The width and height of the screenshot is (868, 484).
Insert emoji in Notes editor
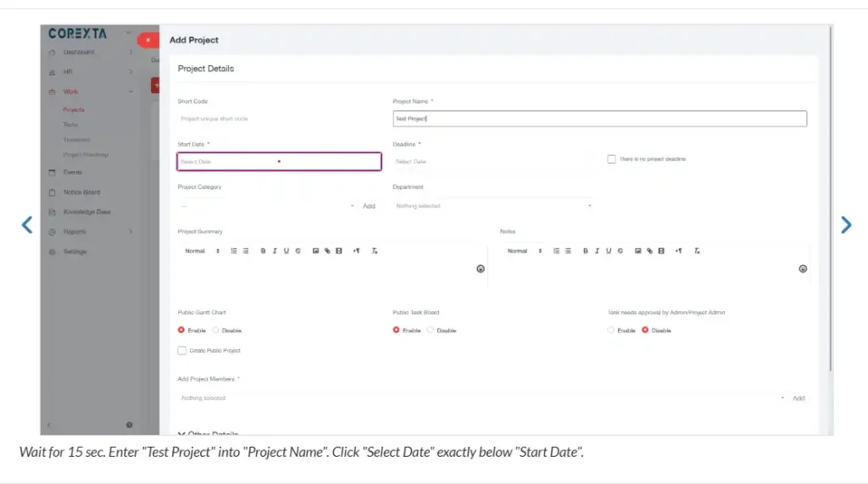tap(803, 269)
